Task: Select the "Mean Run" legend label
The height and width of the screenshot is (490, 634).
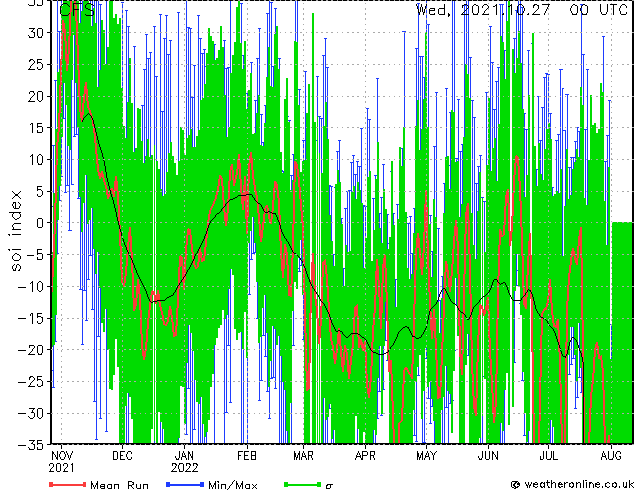Action: coord(119,485)
